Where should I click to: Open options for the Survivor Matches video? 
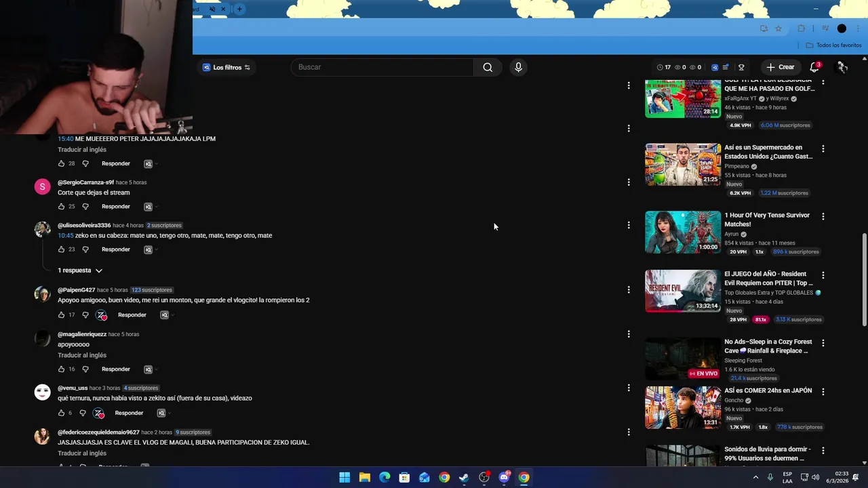point(823,216)
